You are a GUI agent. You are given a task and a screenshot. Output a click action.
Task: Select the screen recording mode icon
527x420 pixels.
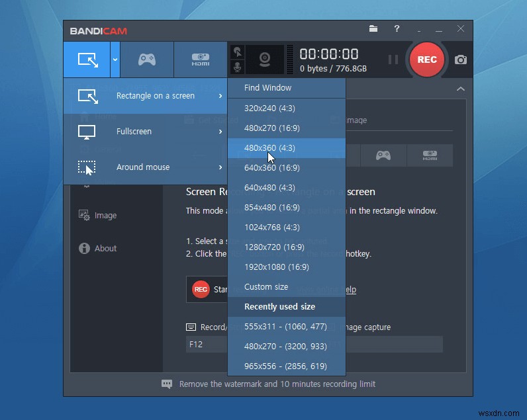[x=87, y=60]
